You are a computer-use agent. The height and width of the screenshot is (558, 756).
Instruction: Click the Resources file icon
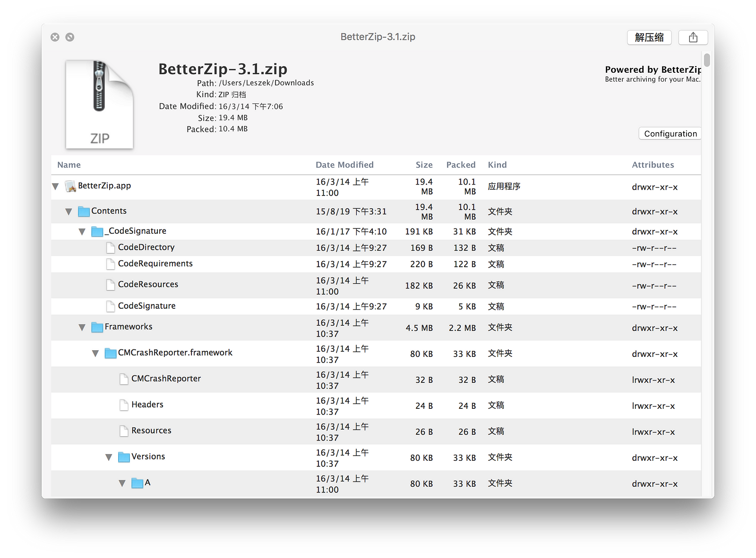tap(124, 431)
